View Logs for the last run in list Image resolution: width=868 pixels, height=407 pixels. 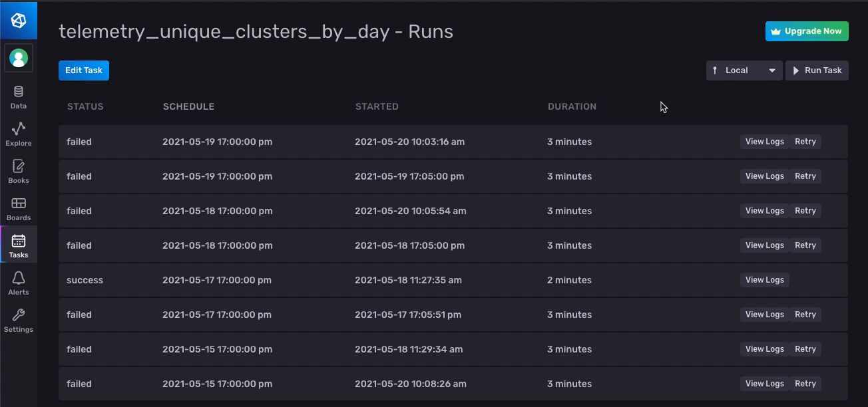click(x=764, y=383)
